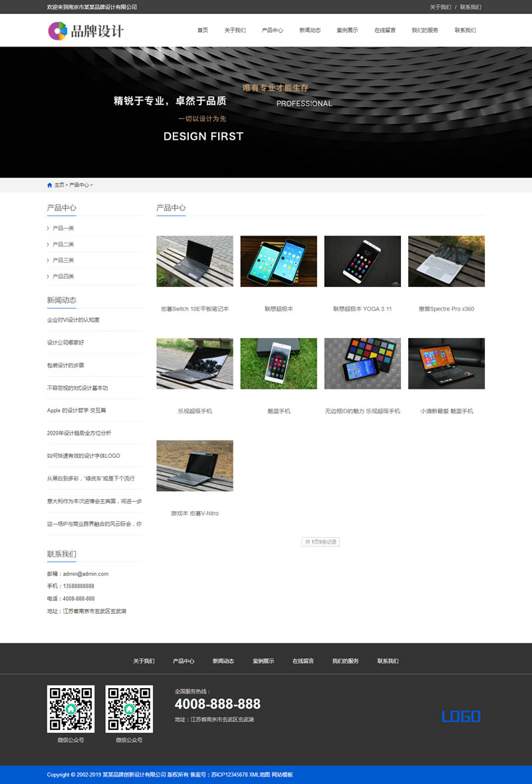Open the 企业对VI设计的认知度 news link

click(73, 320)
